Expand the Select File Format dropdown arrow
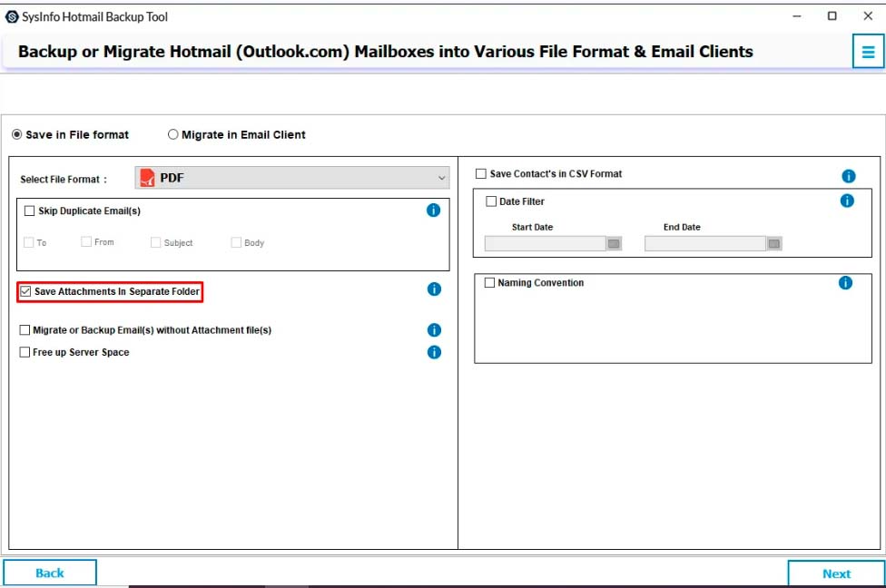Image resolution: width=886 pixels, height=588 pixels. [441, 178]
